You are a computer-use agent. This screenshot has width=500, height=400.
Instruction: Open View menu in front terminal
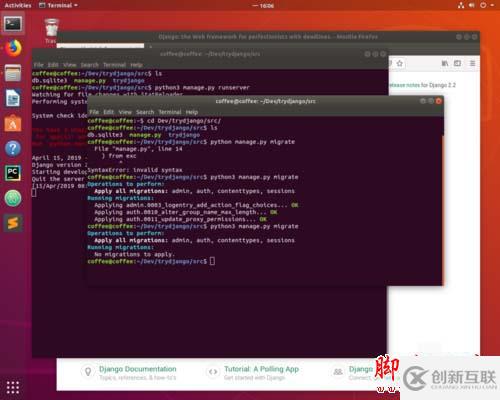[x=125, y=112]
